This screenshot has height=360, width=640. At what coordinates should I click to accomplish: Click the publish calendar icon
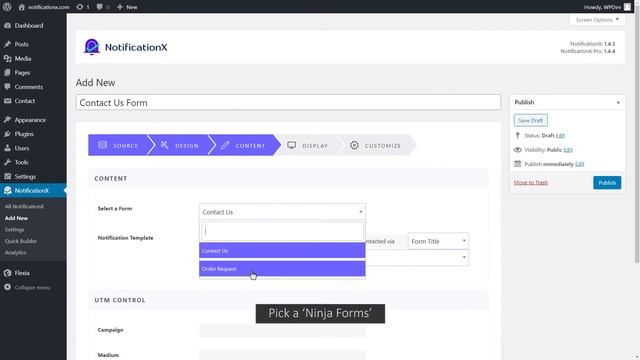tap(518, 164)
